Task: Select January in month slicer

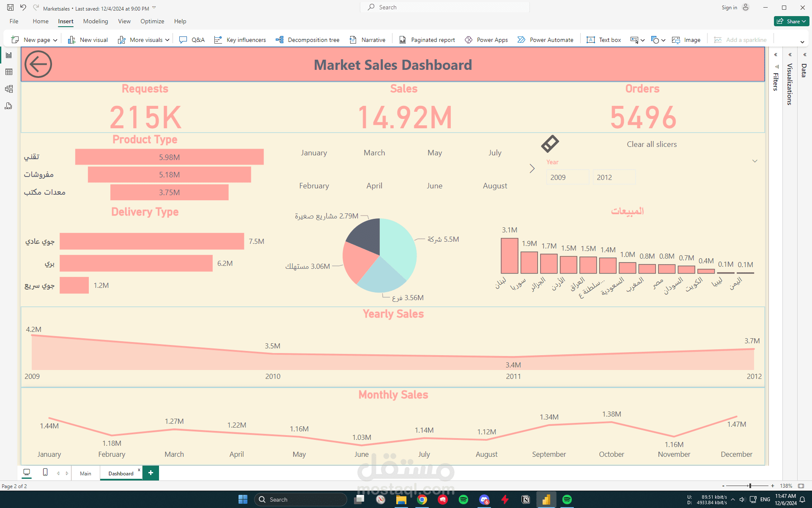Action: click(314, 153)
